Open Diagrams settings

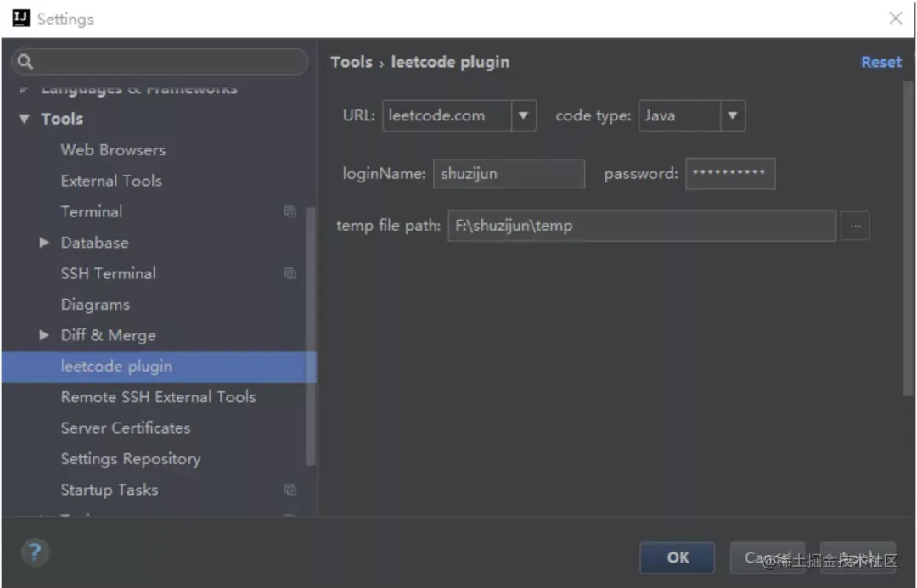pyautogui.click(x=95, y=304)
